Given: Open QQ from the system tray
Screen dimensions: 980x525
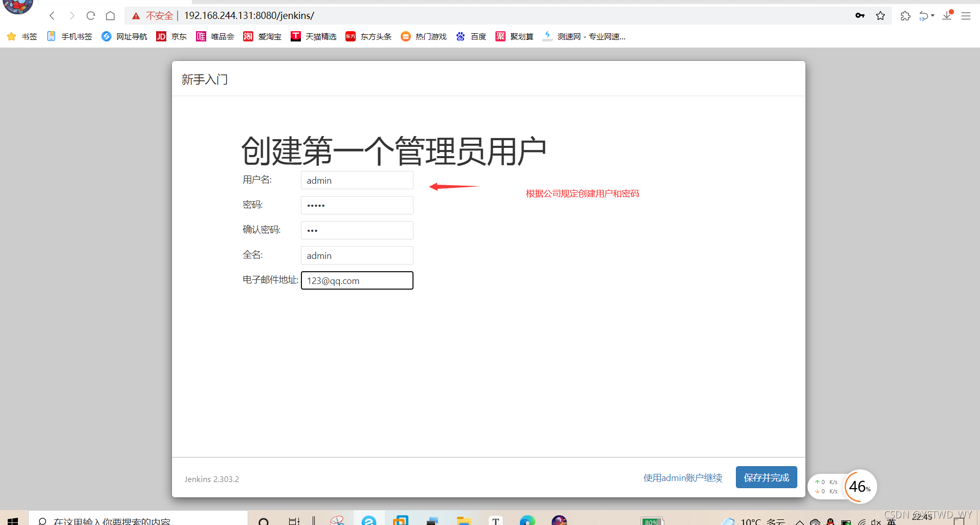Looking at the screenshot, I should tap(830, 522).
